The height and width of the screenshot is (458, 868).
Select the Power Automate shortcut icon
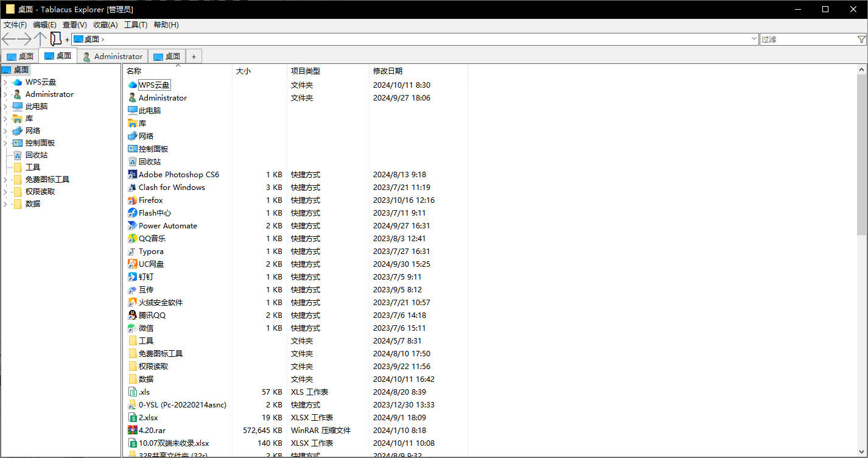133,226
